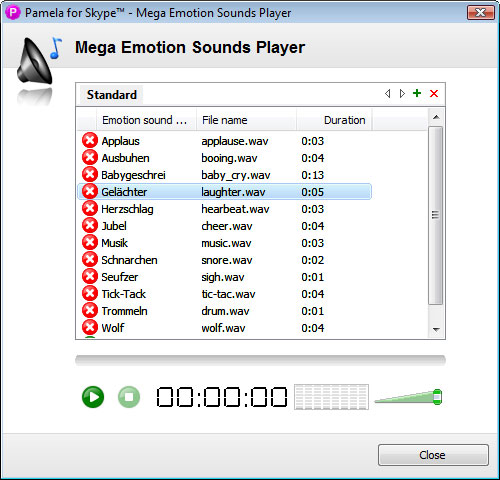Add a new tab with green plus icon
This screenshot has width=500, height=480.
pyautogui.click(x=417, y=93)
